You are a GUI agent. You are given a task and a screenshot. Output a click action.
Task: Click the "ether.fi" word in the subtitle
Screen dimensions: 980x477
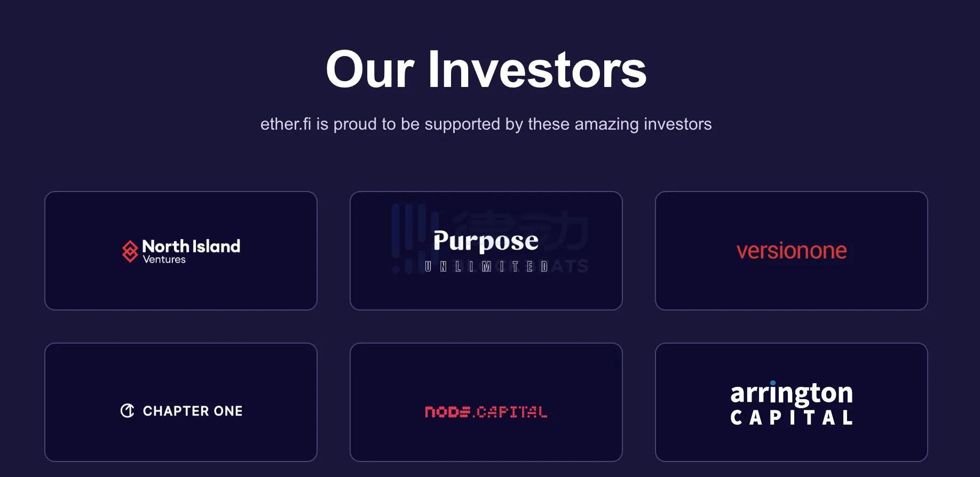click(286, 124)
